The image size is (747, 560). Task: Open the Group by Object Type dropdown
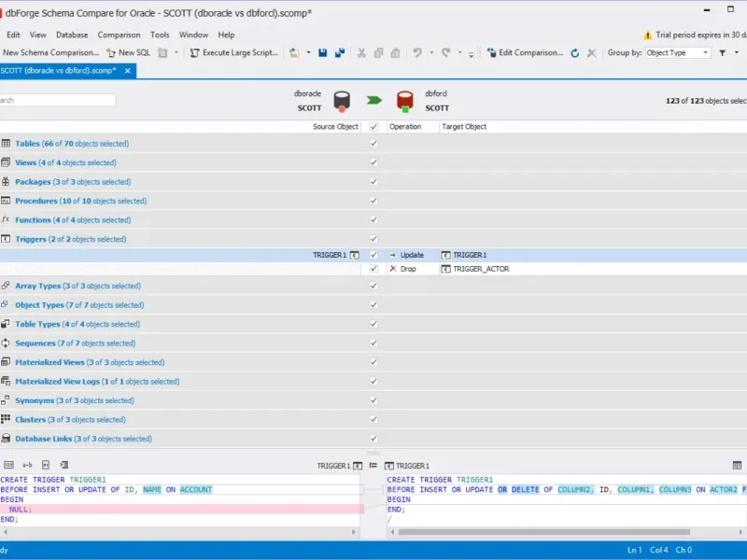[678, 53]
